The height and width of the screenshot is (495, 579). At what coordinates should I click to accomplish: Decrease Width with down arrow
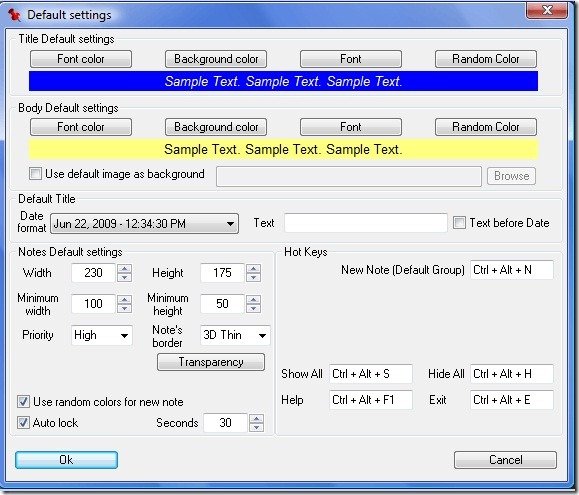pyautogui.click(x=124, y=278)
